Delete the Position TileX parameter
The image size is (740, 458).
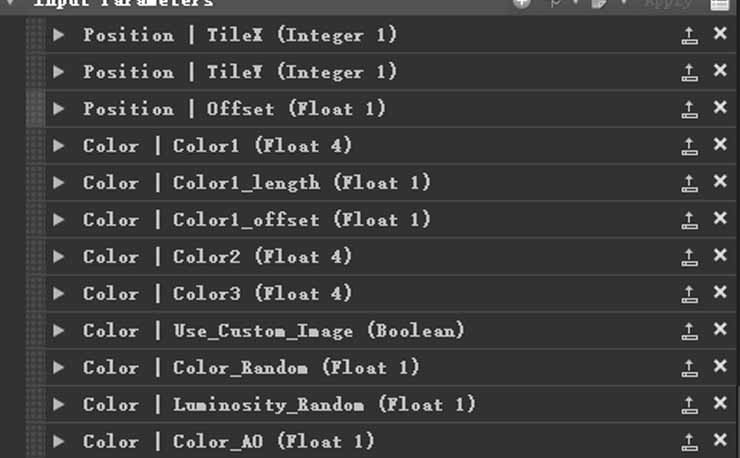[720, 33]
